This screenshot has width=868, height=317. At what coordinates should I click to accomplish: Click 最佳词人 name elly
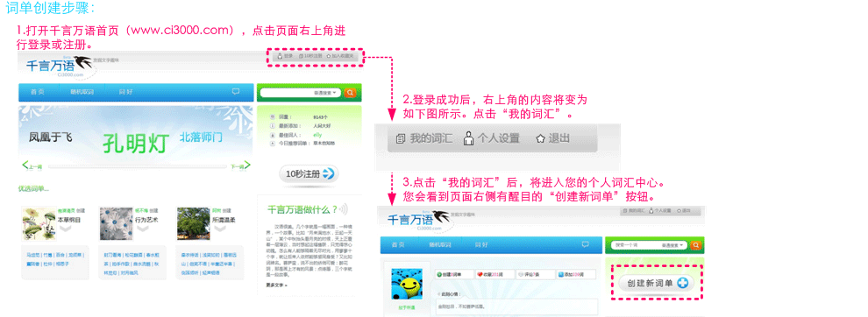click(x=317, y=135)
